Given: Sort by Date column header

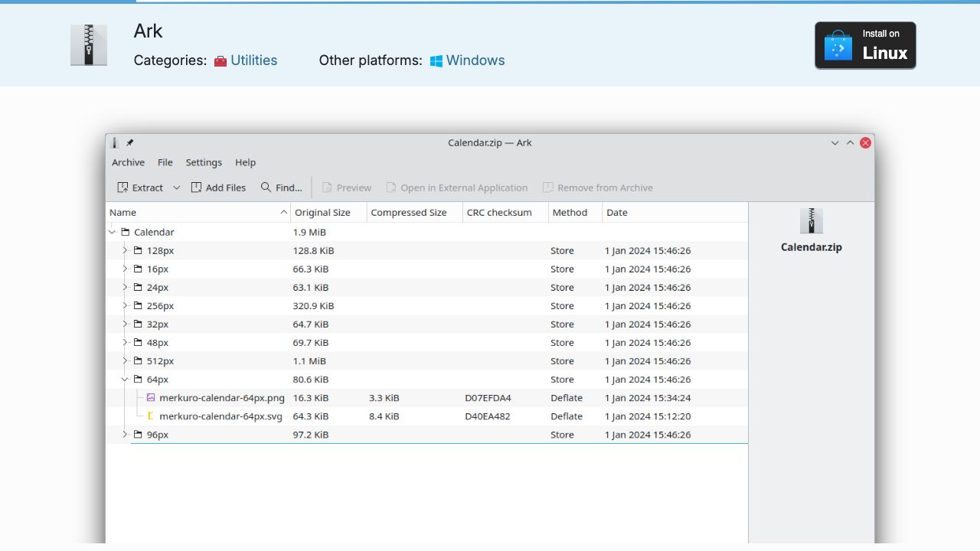Looking at the screenshot, I should point(675,213).
